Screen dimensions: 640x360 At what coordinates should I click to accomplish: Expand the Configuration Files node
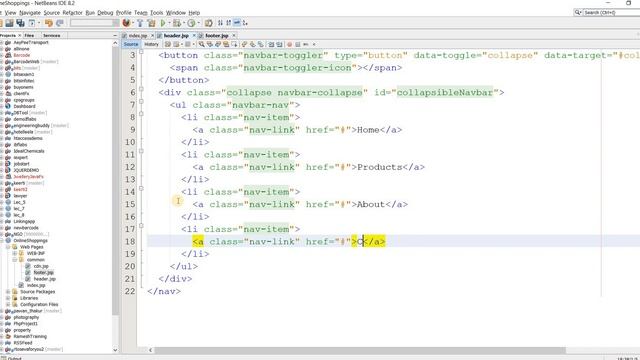pyautogui.click(x=8, y=304)
